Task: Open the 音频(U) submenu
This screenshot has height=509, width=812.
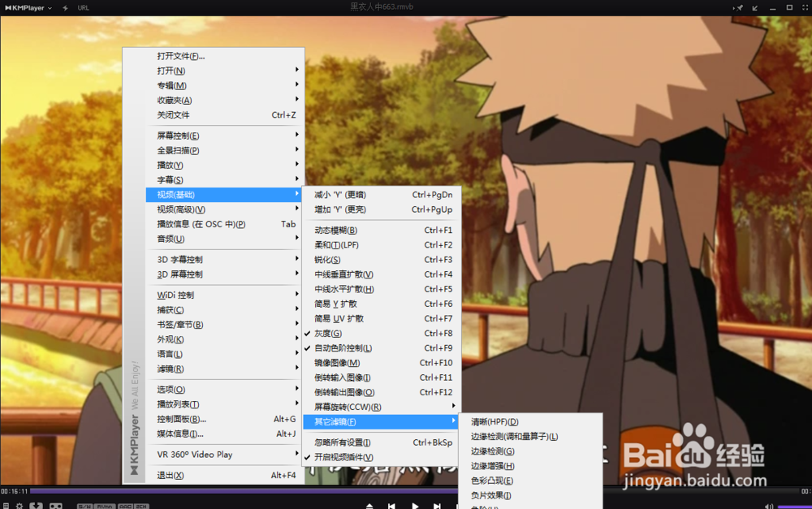Action: click(x=225, y=239)
